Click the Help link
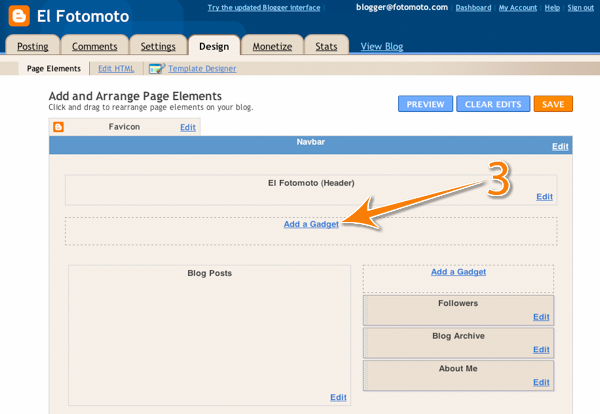 point(552,8)
